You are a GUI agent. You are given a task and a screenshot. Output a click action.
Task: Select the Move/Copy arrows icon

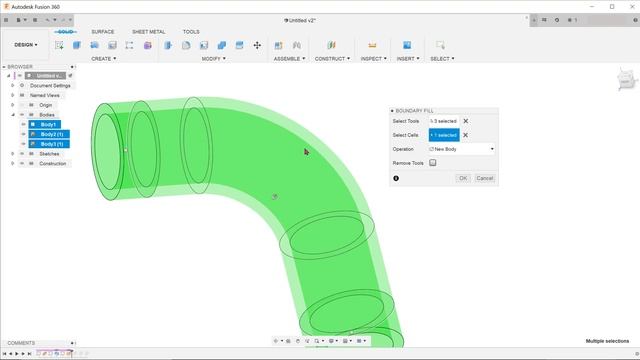tap(257, 45)
